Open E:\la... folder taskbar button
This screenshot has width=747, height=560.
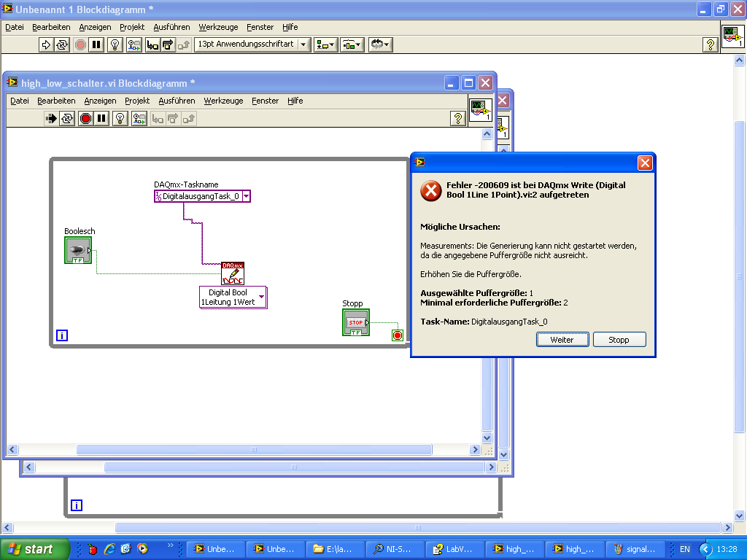point(335,549)
